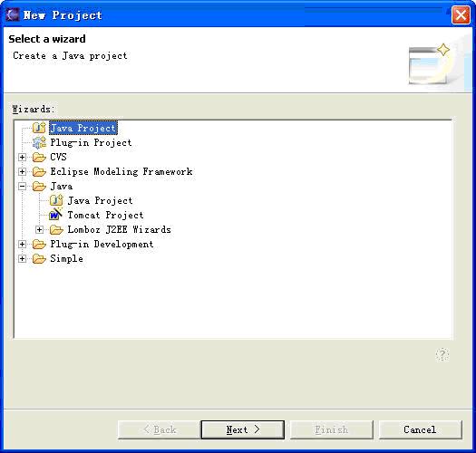The height and width of the screenshot is (453, 476).
Task: Click the Next button
Action: point(243,429)
